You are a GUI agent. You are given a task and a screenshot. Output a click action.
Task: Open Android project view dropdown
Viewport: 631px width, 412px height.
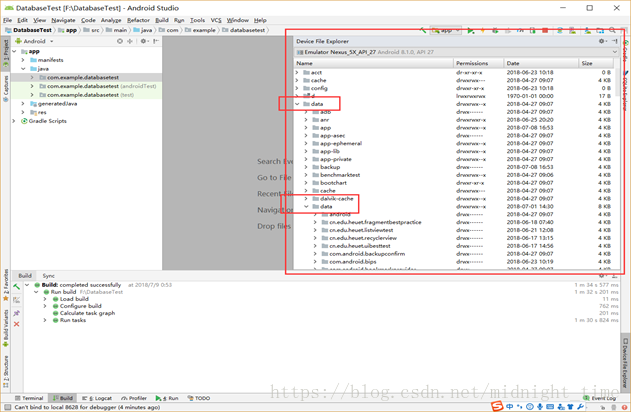click(34, 41)
